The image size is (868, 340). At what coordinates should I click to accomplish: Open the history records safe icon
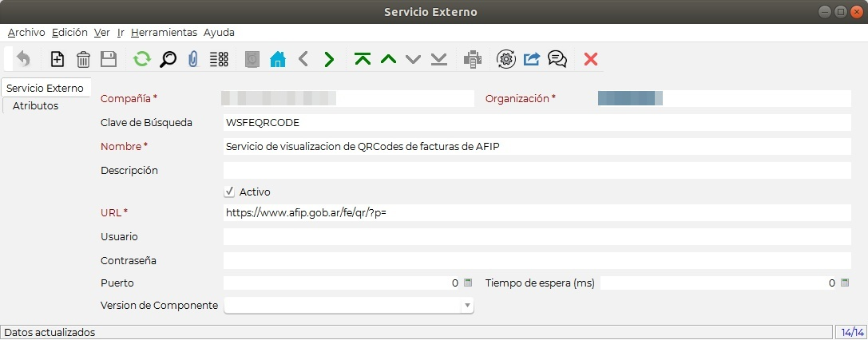(x=252, y=59)
